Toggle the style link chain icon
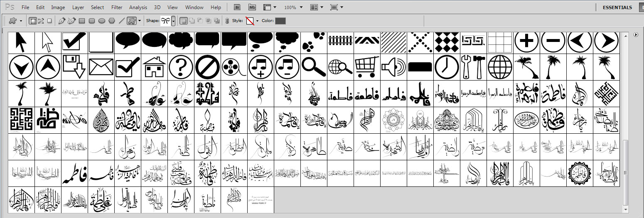Screen dimensions: 644x218 tap(227, 20)
